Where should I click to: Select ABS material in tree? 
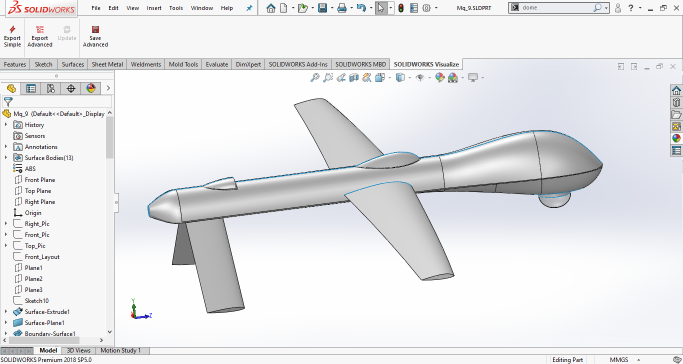coord(30,169)
